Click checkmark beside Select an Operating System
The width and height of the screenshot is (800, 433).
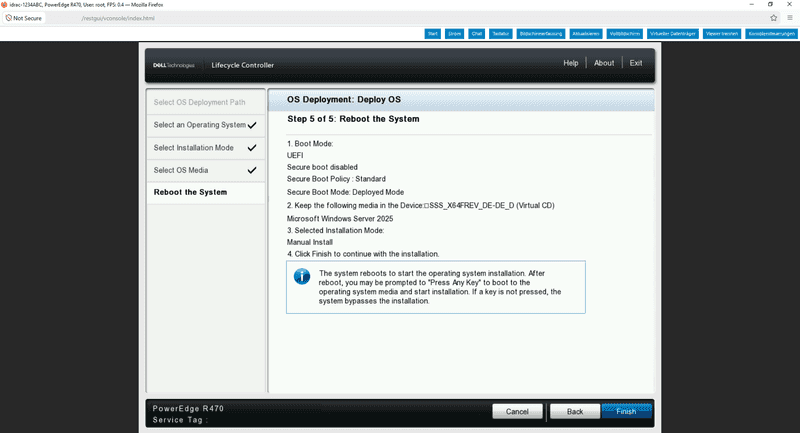pos(252,125)
